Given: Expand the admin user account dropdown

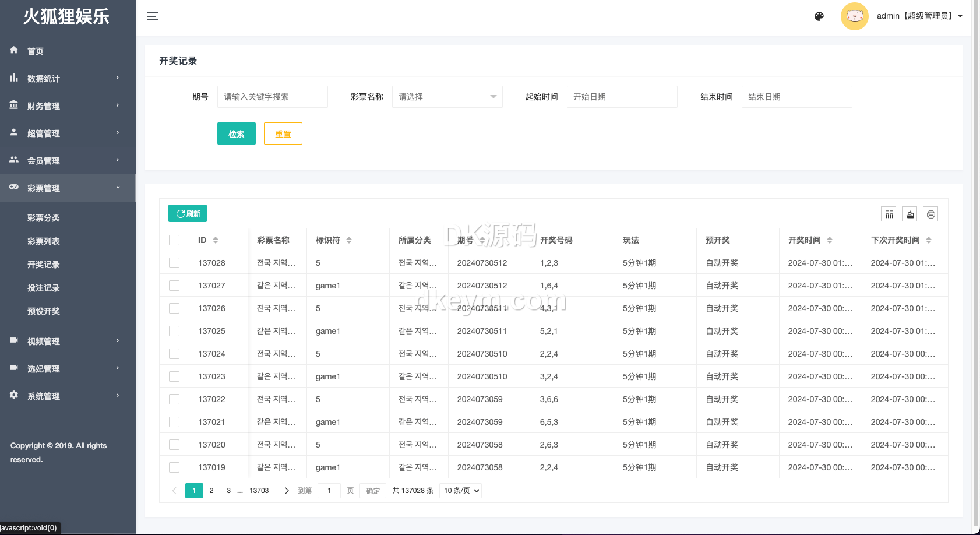Looking at the screenshot, I should click(919, 16).
